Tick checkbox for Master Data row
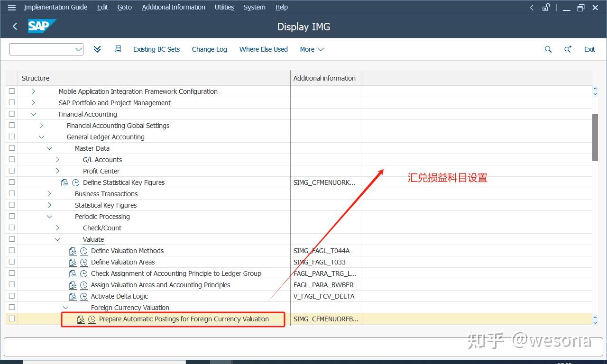Screen dimensions: 607x364 [12, 148]
